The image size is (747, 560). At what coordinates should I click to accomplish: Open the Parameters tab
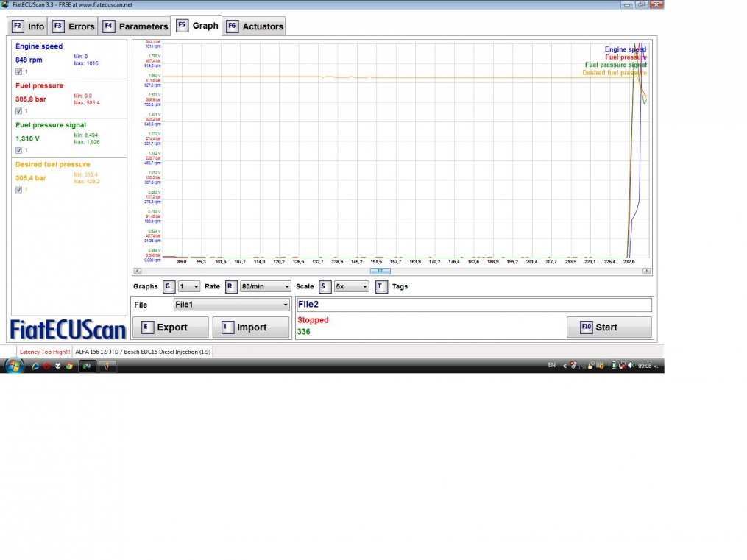click(135, 26)
